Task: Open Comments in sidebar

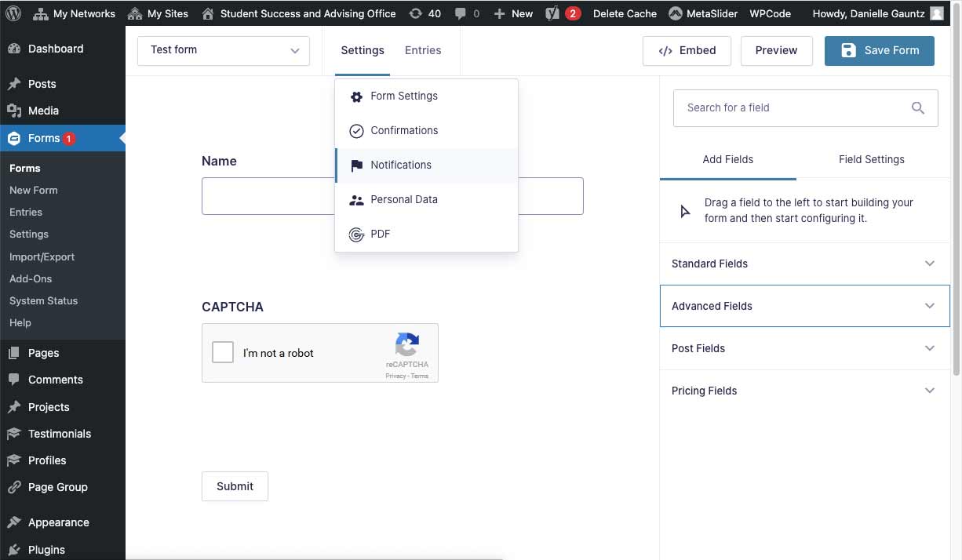Action: tap(63, 380)
